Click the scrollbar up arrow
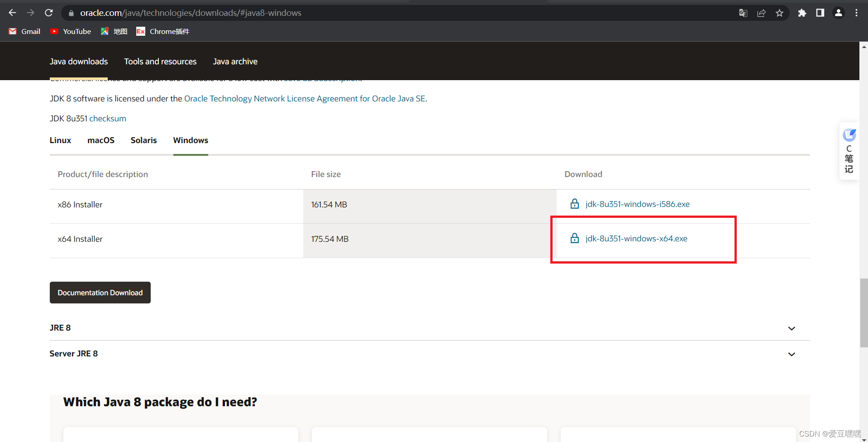This screenshot has height=442, width=868. tap(864, 46)
